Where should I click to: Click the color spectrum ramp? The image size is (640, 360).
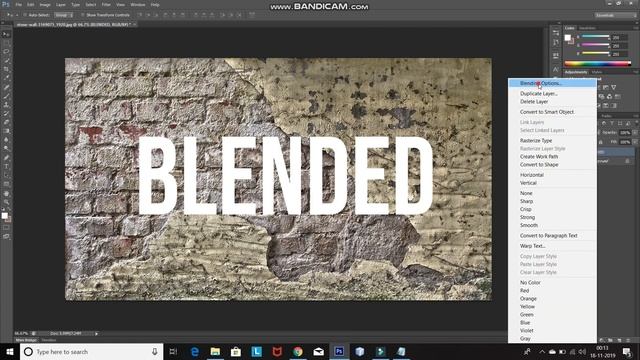tap(598, 63)
